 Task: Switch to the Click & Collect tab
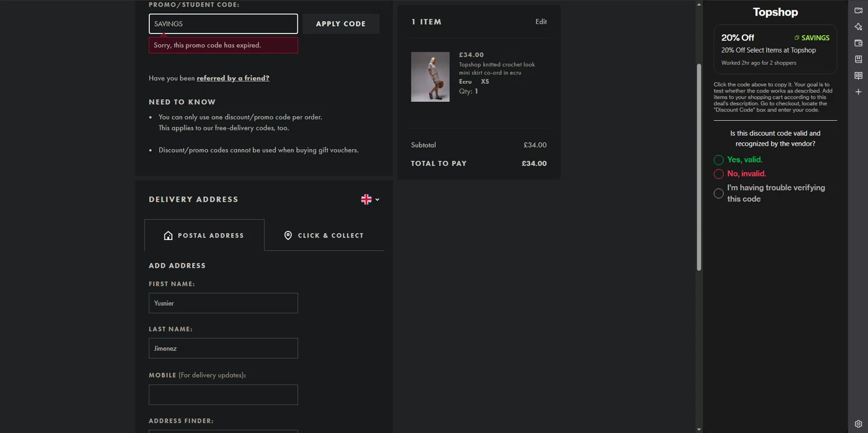pos(324,235)
